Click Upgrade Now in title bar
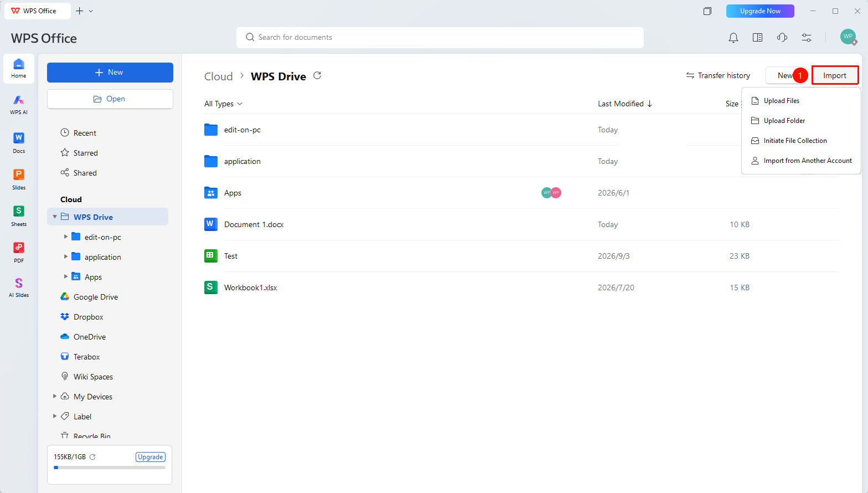This screenshot has width=868, height=493. (760, 11)
